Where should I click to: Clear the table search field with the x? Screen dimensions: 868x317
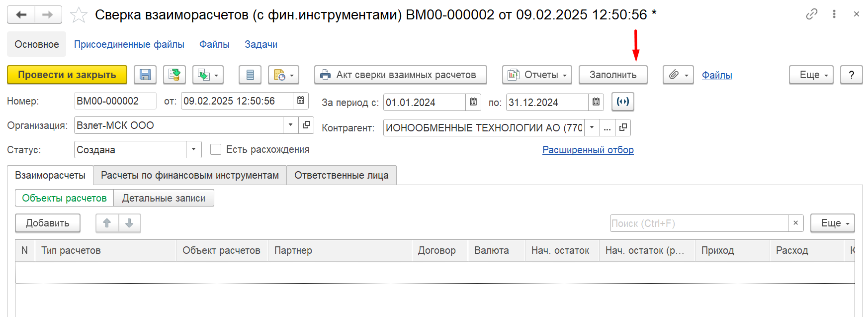795,223
